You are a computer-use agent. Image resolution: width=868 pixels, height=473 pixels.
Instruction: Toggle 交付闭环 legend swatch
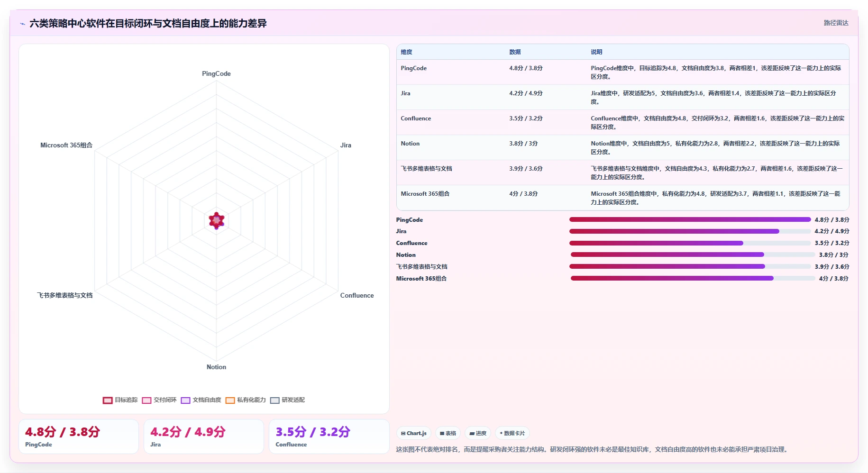tap(146, 400)
